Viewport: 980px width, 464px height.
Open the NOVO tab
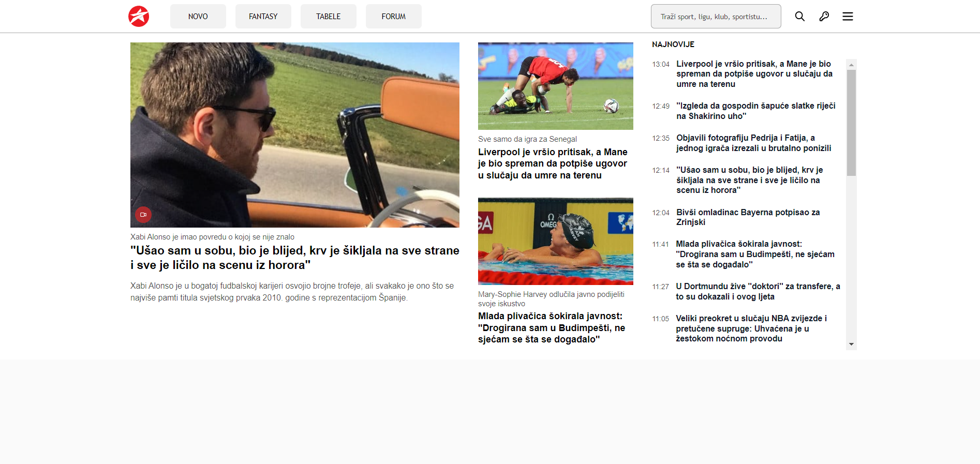click(198, 16)
